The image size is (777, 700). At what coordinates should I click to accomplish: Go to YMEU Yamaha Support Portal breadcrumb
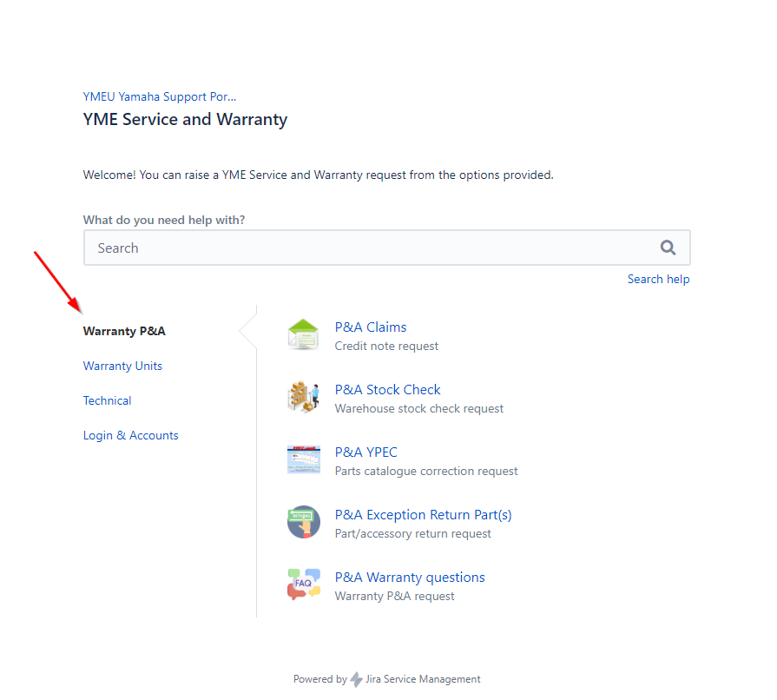coord(160,96)
